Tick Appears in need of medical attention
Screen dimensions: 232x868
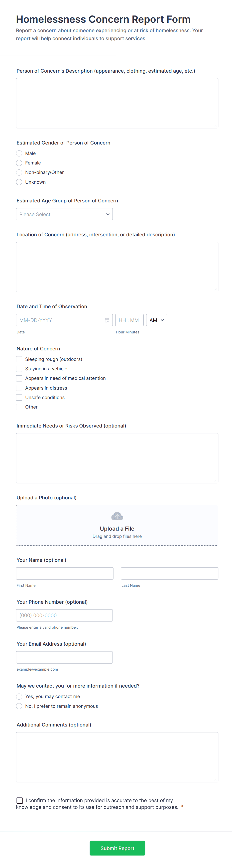[19, 378]
